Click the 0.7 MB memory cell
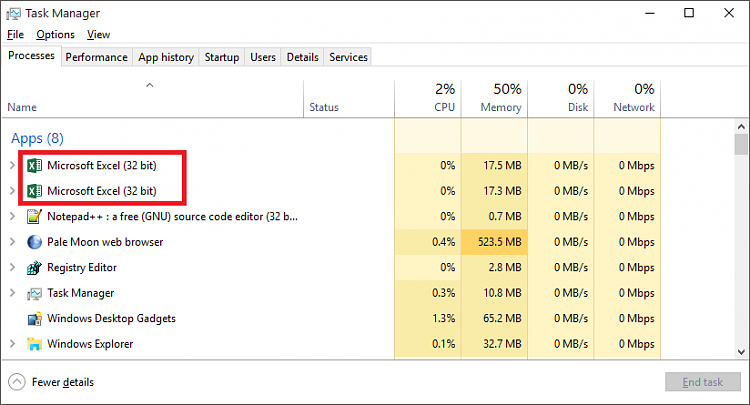The image size is (750, 405). click(x=495, y=217)
